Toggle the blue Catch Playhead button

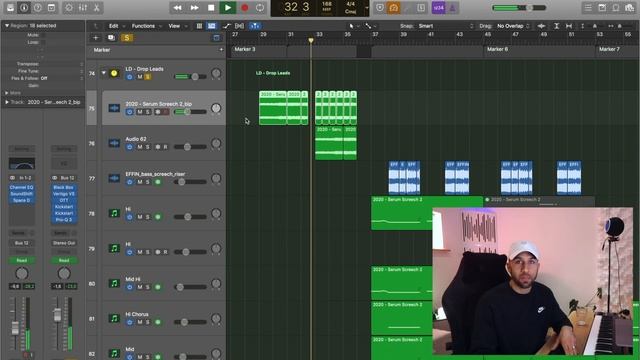click(x=255, y=26)
